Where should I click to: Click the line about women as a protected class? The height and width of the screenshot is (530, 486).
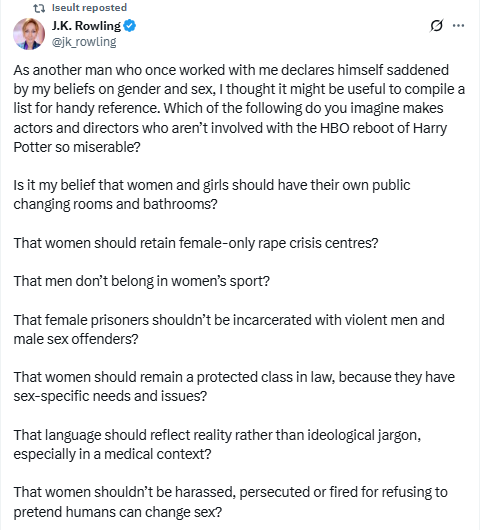pyautogui.click(x=234, y=377)
